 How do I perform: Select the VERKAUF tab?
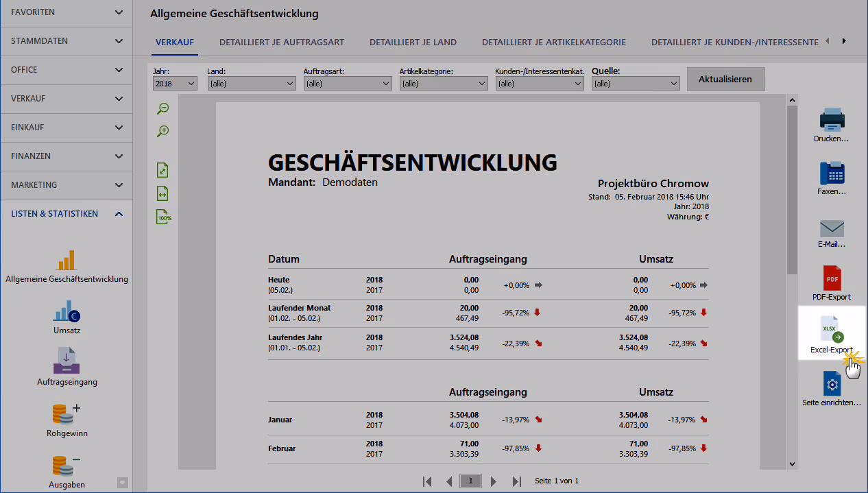pyautogui.click(x=175, y=42)
